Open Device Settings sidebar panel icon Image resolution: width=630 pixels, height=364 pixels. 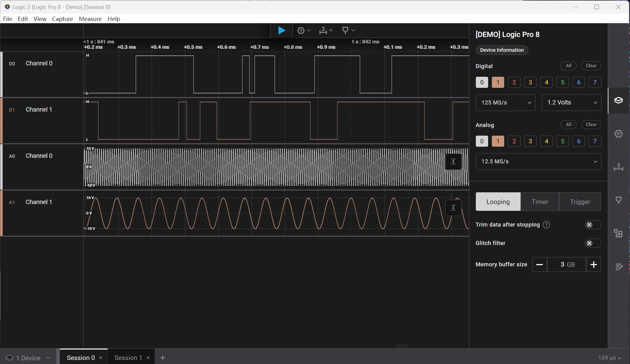coord(618,100)
